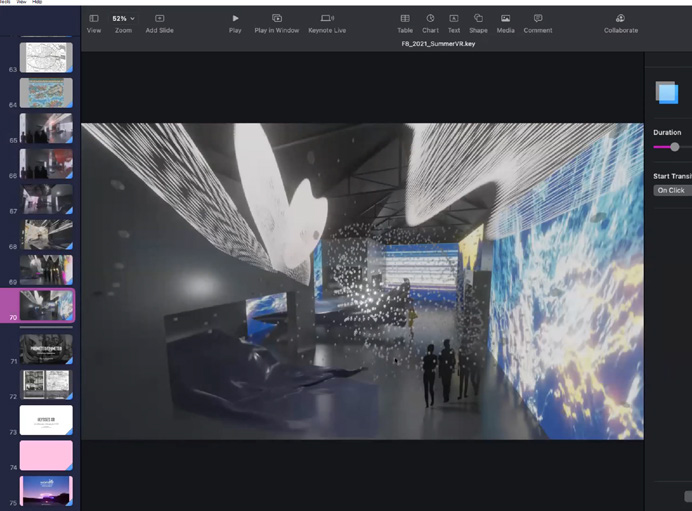
Task: Click the rendered gallery image on the slide
Action: (362, 281)
